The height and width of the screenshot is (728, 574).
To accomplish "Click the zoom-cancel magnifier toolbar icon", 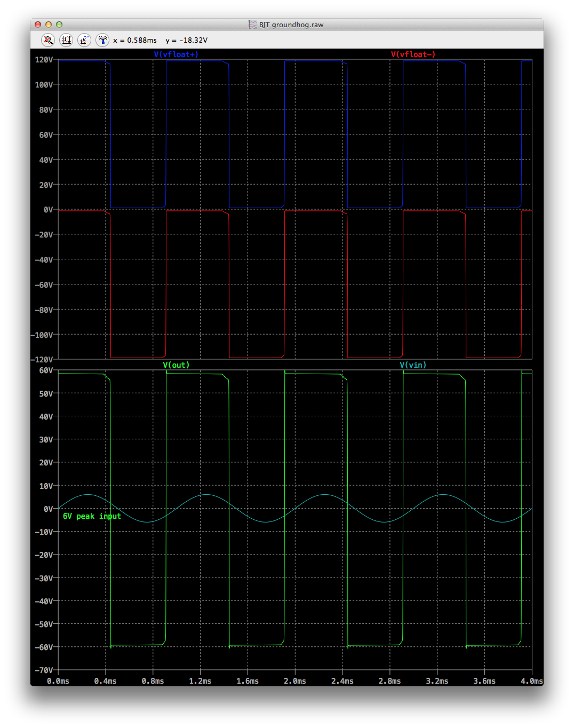I will click(48, 40).
